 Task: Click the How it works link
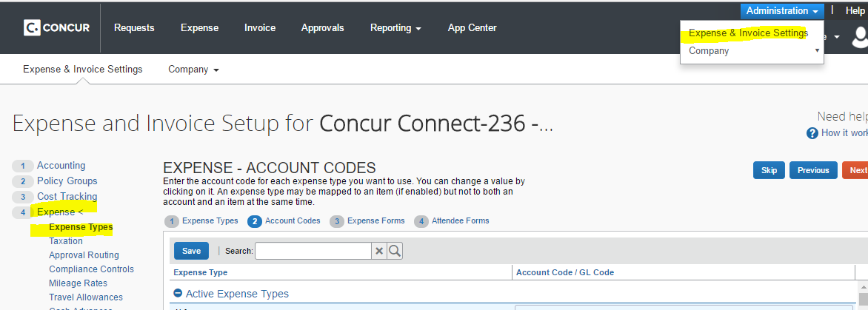tap(844, 133)
